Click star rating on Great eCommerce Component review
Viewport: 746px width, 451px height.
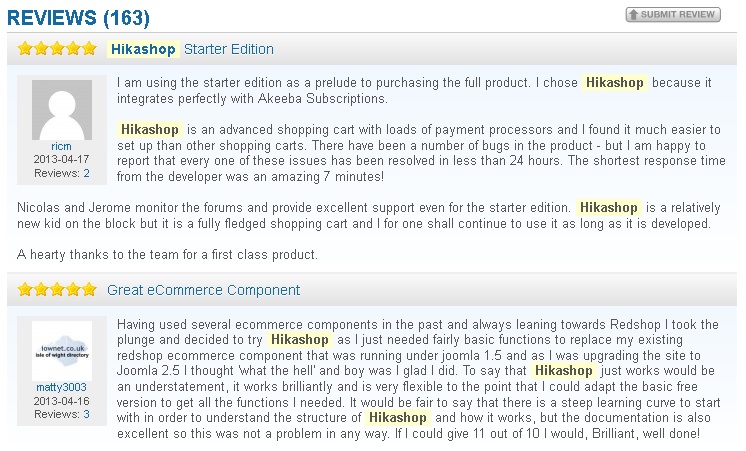(57, 290)
